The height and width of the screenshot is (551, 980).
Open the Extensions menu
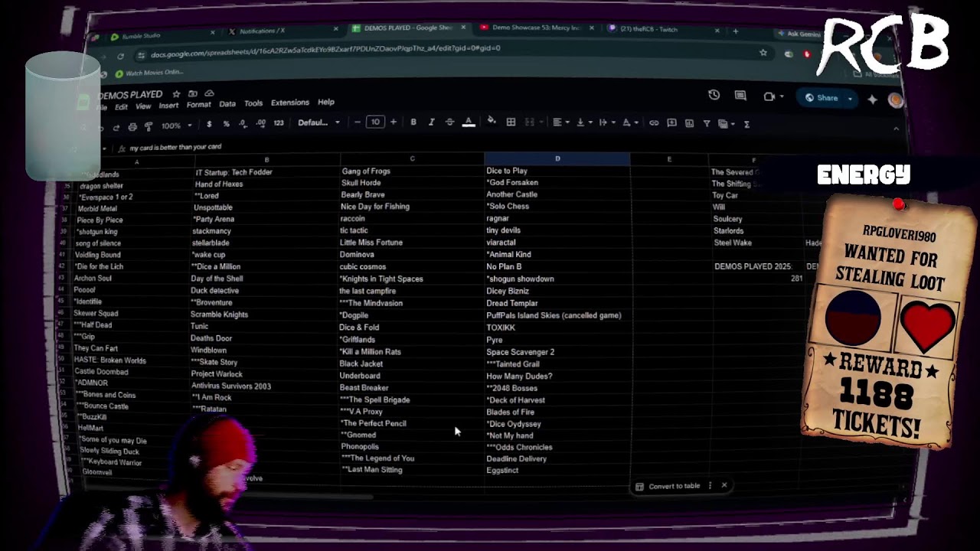pos(290,103)
